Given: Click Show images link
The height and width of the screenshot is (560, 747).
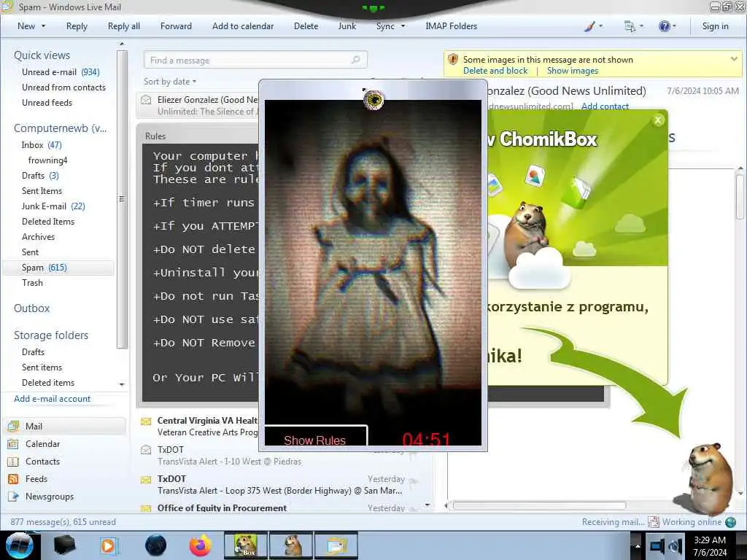Looking at the screenshot, I should (573, 71).
